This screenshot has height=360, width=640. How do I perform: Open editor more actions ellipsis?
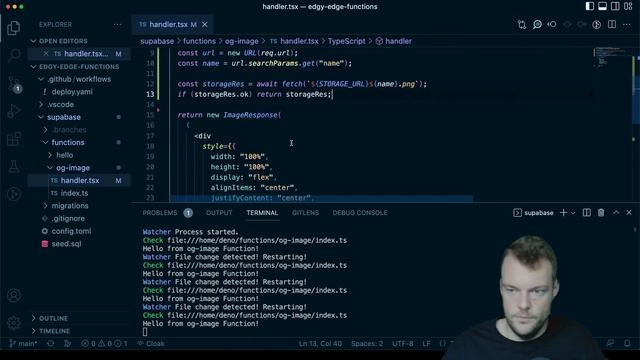pos(627,24)
